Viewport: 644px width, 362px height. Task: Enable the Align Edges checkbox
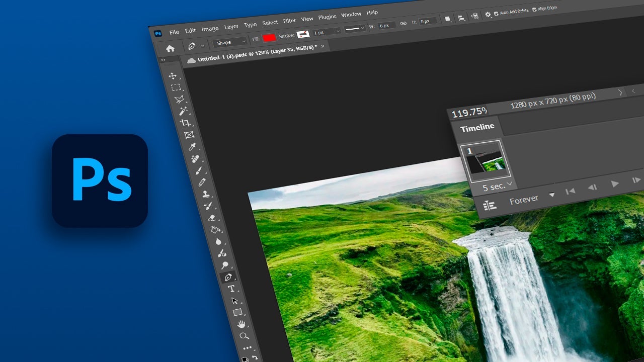pyautogui.click(x=534, y=10)
